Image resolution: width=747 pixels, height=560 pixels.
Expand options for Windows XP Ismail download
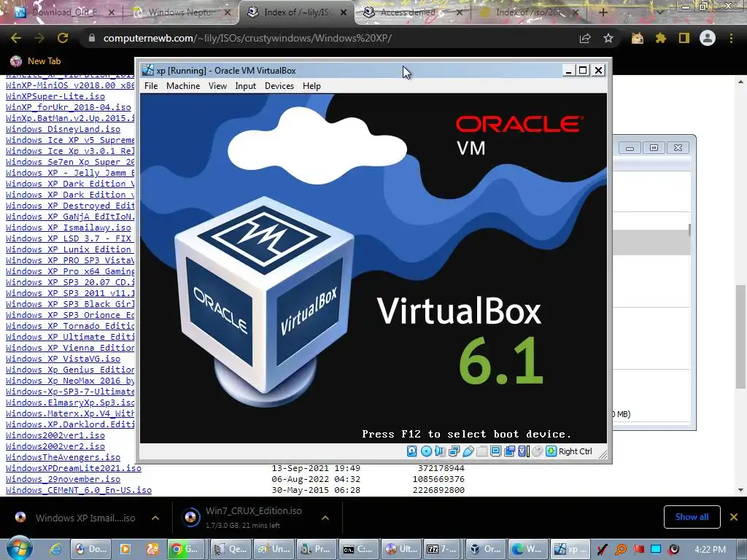coord(155,518)
